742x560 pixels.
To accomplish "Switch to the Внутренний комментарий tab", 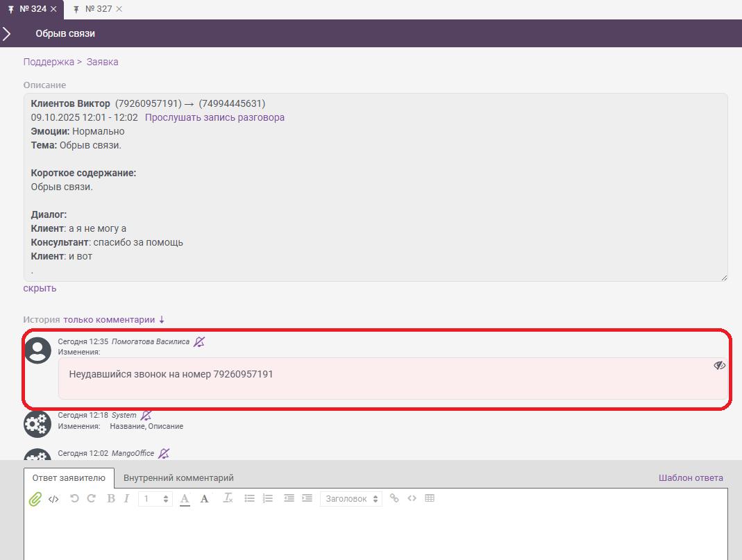I will pos(178,478).
